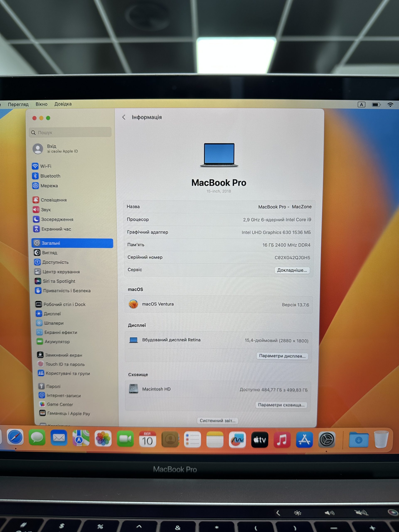The image size is (399, 532).
Task: Open Екранні ефекти settings
Action: (57, 332)
